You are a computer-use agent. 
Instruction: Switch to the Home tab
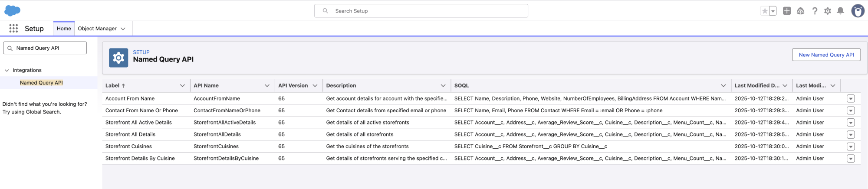click(64, 29)
